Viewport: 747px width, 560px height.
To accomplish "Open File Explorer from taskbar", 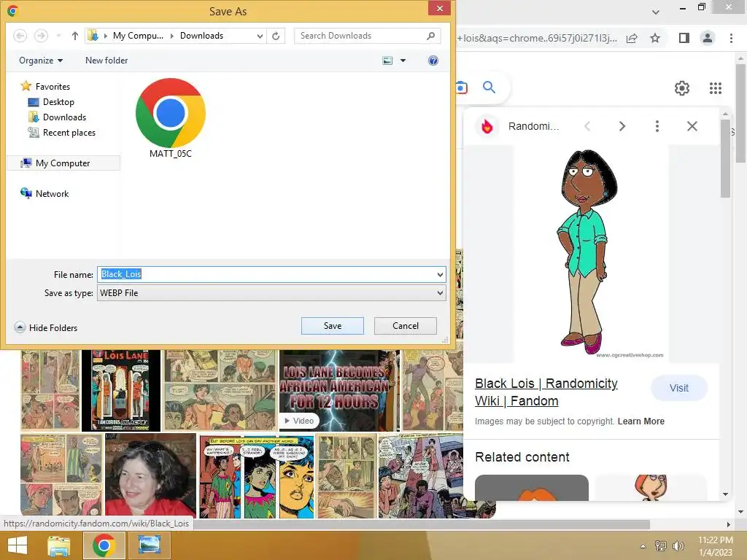I will pos(60,545).
